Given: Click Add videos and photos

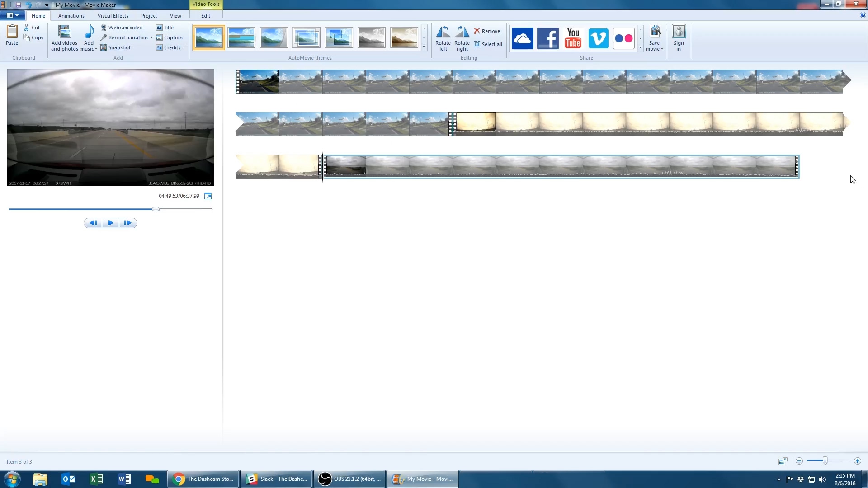Looking at the screenshot, I should pyautogui.click(x=64, y=38).
